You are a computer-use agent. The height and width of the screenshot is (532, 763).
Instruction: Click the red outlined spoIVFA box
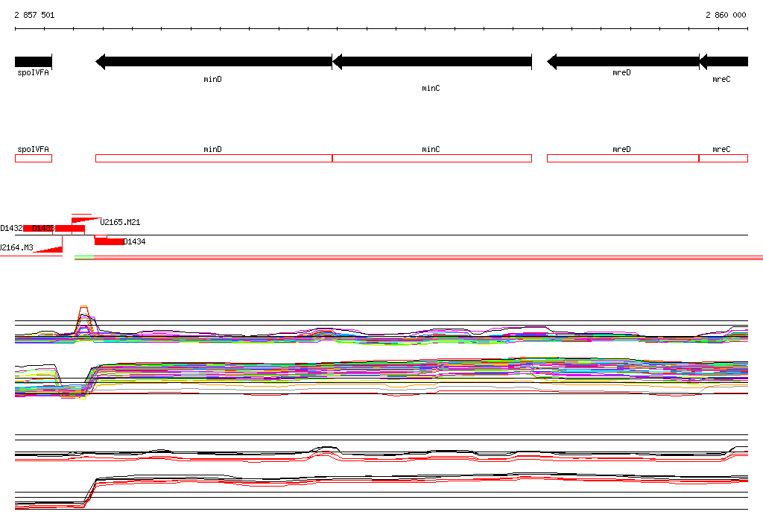[x=33, y=158]
